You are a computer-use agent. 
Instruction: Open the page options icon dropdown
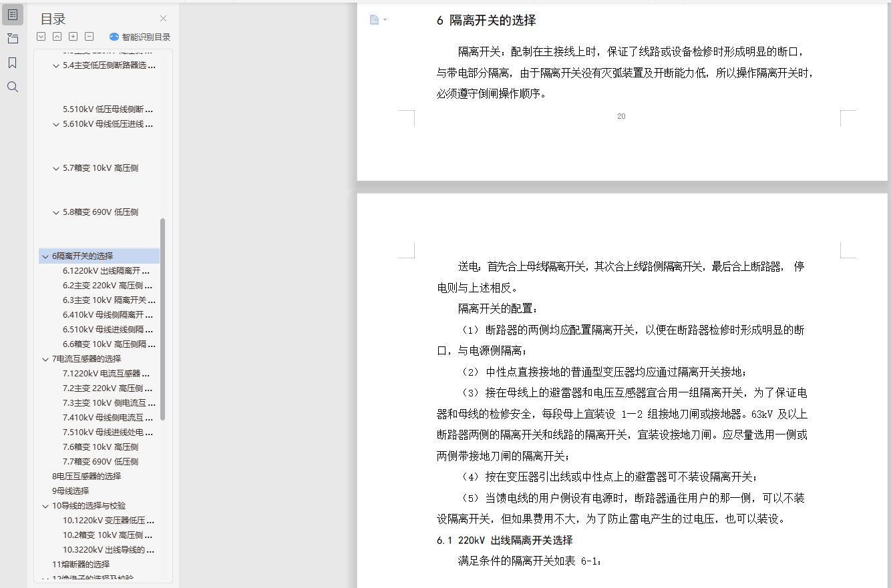point(378,19)
